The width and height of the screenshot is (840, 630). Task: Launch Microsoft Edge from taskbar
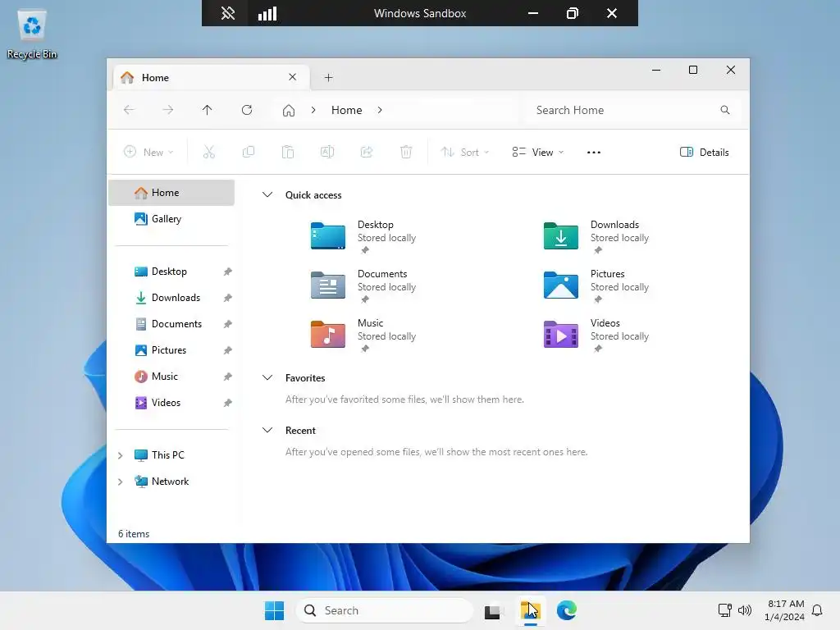pos(566,610)
